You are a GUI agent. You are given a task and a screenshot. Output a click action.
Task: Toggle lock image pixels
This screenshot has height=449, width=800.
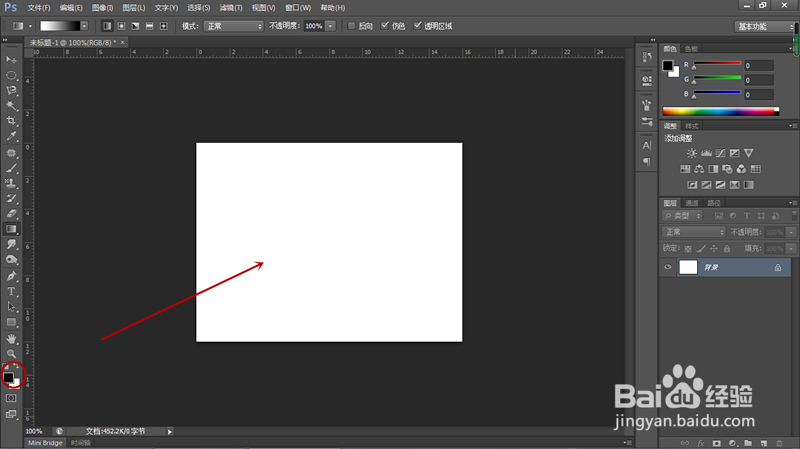pyautogui.click(x=702, y=249)
